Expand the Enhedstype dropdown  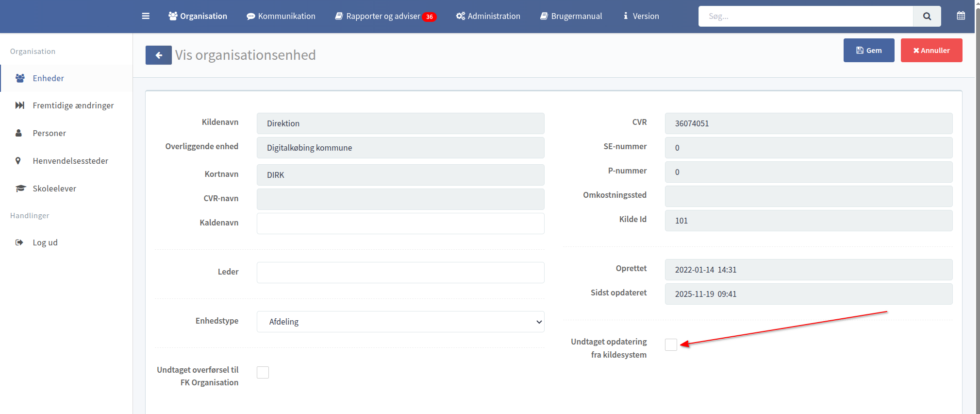point(400,322)
